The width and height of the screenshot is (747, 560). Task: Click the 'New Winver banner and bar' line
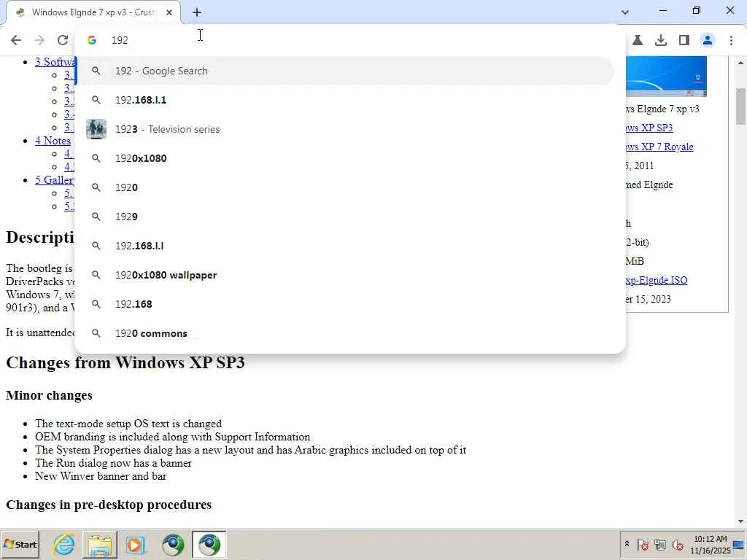pyautogui.click(x=101, y=475)
